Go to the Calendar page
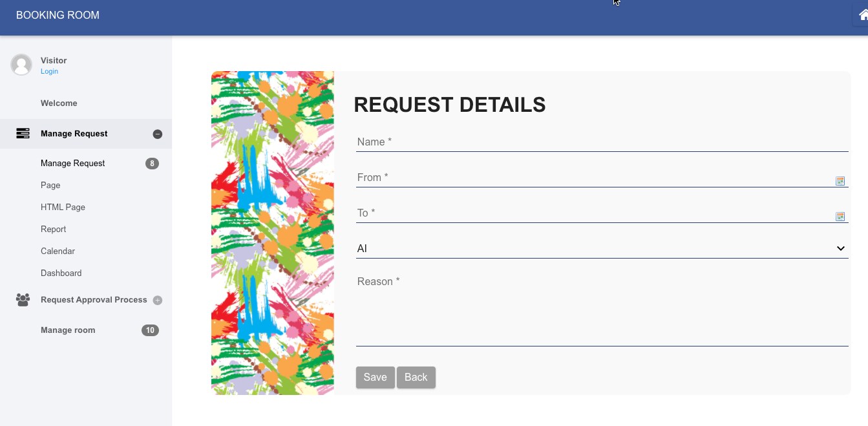Viewport: 868px width, 426px height. pos(58,251)
